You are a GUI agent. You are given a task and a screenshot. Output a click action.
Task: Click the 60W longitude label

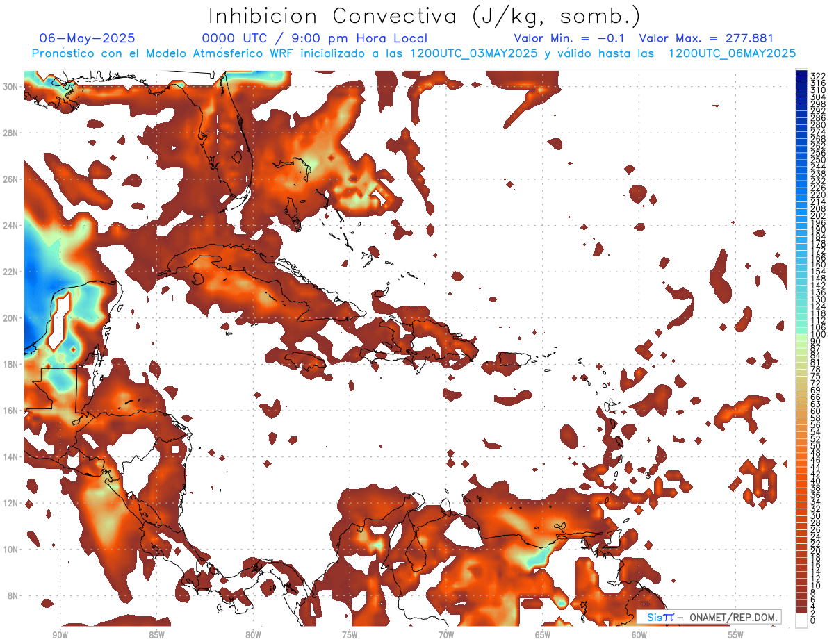639,635
